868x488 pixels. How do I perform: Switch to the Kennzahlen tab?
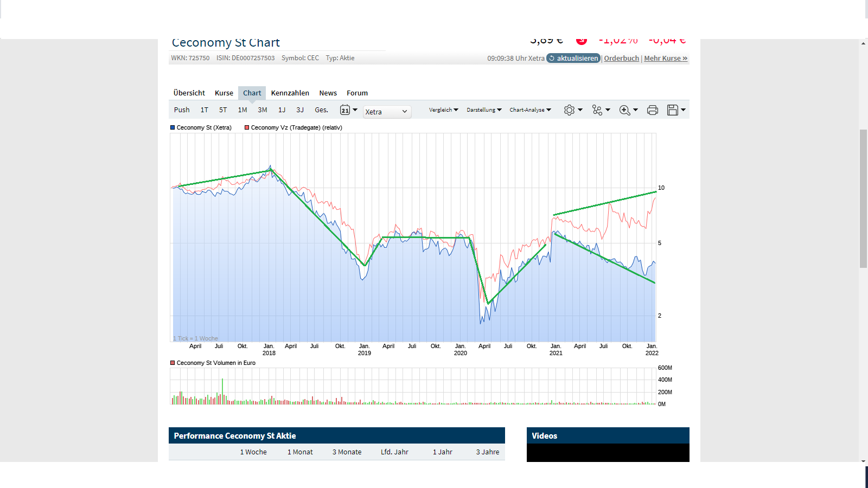coord(290,93)
